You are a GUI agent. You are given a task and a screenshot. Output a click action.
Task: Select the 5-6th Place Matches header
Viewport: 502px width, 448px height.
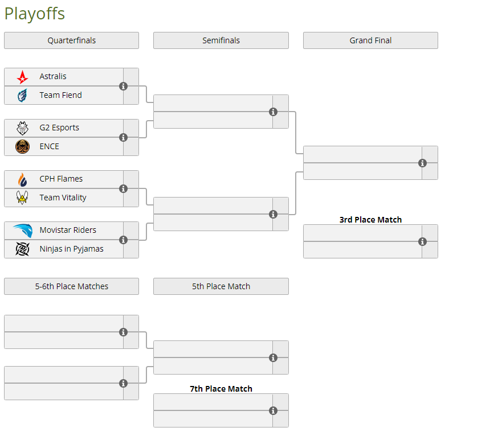(71, 286)
